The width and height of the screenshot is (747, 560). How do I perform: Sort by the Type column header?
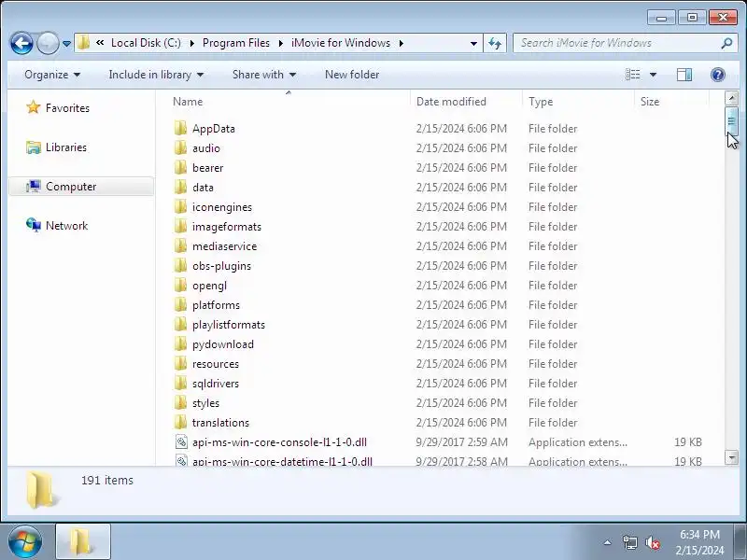[541, 102]
